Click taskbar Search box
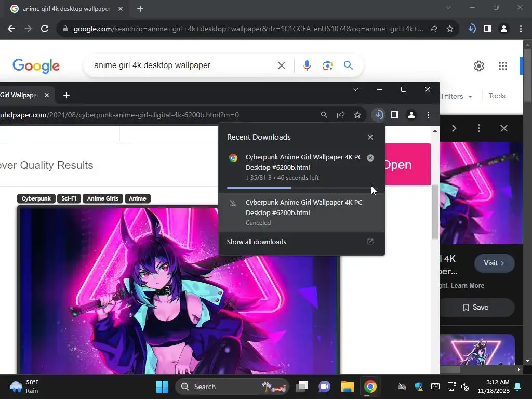The image size is (532, 399). [232, 387]
